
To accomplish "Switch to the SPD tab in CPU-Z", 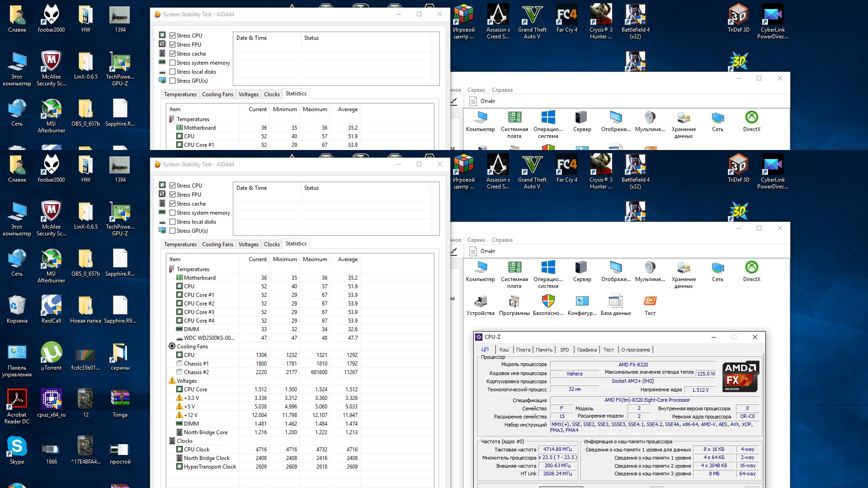I will 564,350.
